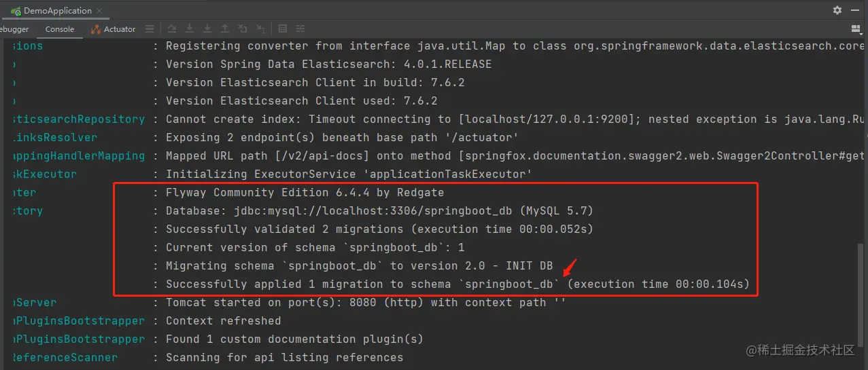Image resolution: width=868 pixels, height=370 pixels.
Task: Click the 'sticsearchRepository' logger name
Action: coord(79,119)
